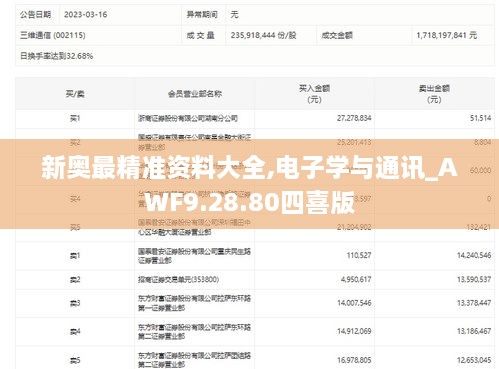The image size is (499, 369).
Task: Select sell amount 13,378,447
Action: (x=474, y=303)
